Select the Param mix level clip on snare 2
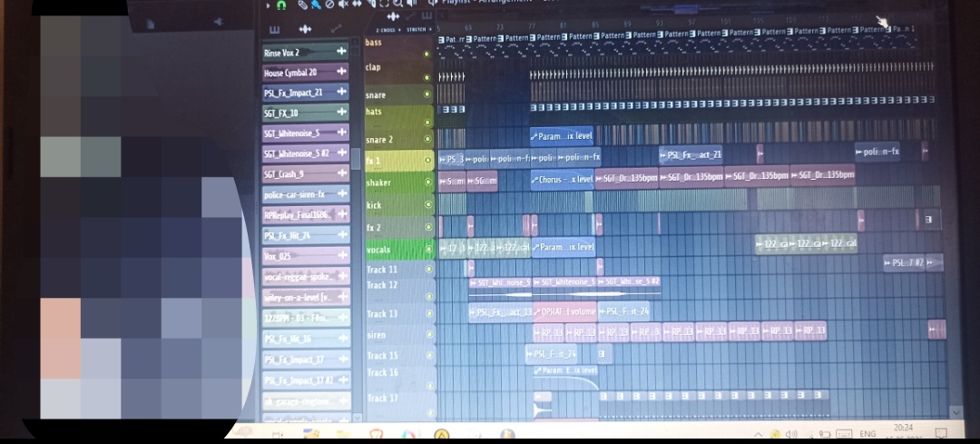The image size is (980, 444). pyautogui.click(x=562, y=135)
